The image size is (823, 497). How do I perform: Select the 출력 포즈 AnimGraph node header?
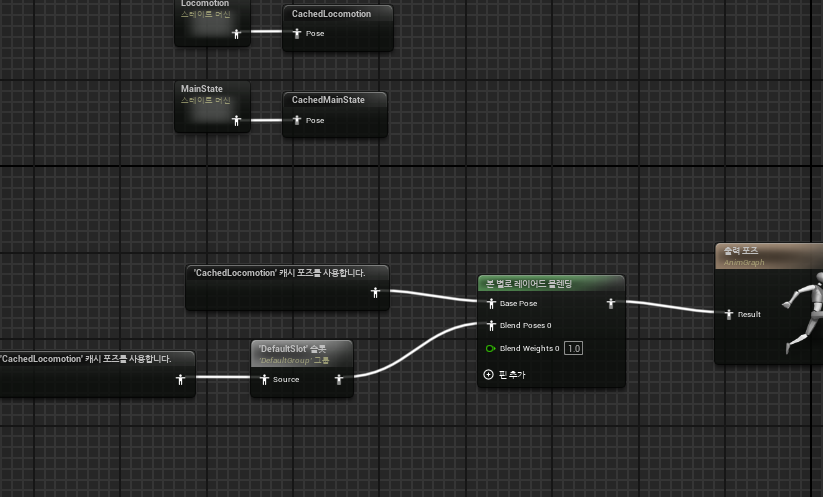[x=769, y=256]
